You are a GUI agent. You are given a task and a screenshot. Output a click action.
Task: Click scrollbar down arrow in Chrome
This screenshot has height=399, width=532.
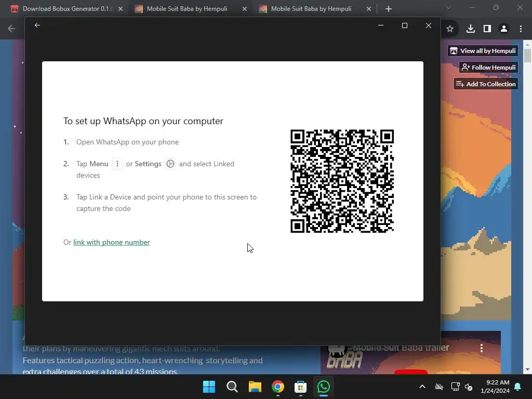point(527,369)
